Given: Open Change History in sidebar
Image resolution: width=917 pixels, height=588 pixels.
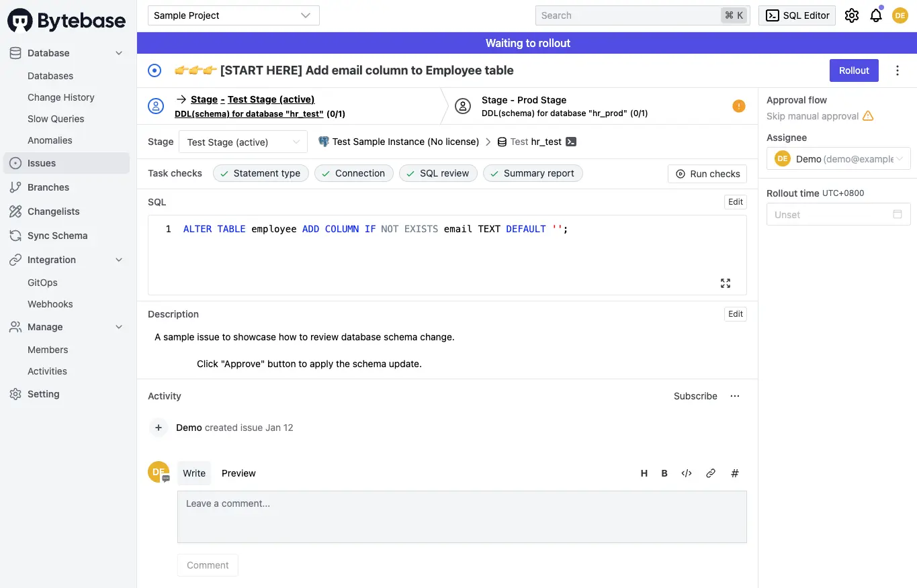Looking at the screenshot, I should point(61,97).
